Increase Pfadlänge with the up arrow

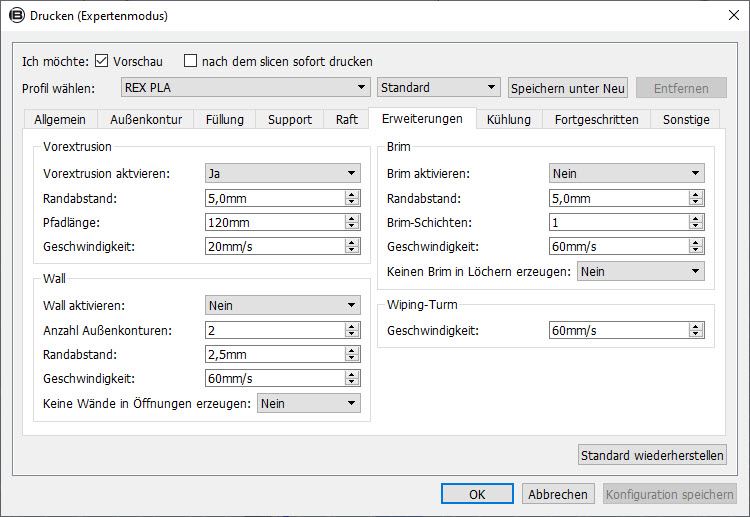(x=352, y=218)
